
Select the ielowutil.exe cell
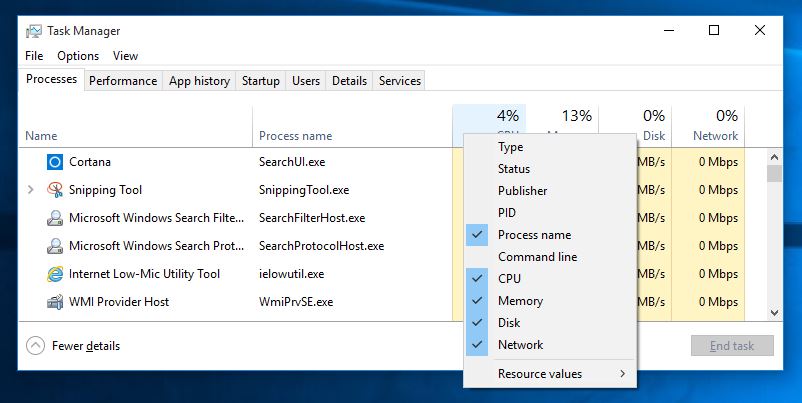[292, 274]
